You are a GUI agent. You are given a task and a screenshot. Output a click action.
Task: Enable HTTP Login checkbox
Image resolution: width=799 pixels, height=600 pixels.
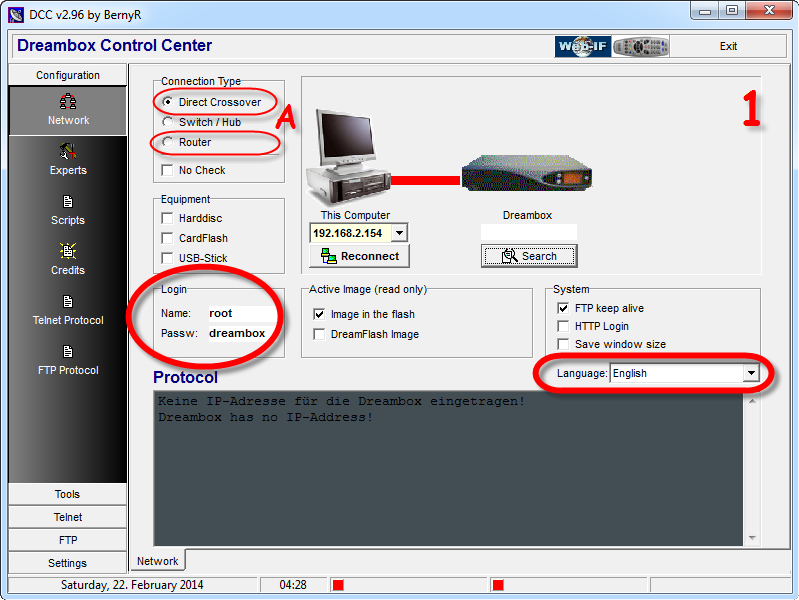coord(563,326)
